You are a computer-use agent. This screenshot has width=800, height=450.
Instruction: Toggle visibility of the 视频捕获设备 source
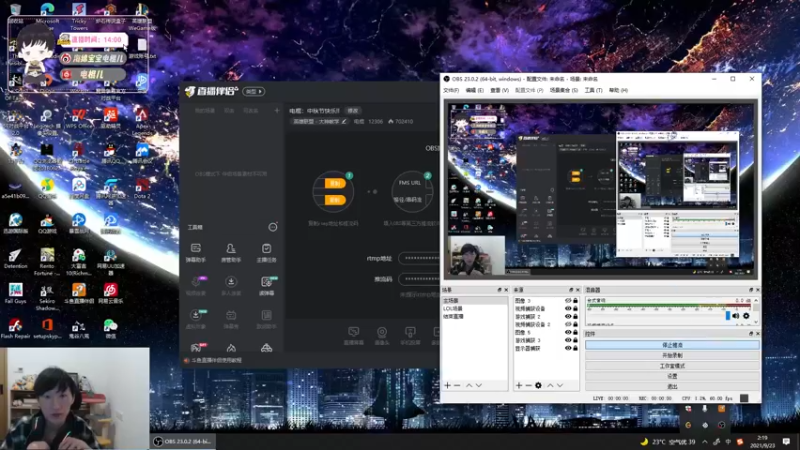(568, 309)
